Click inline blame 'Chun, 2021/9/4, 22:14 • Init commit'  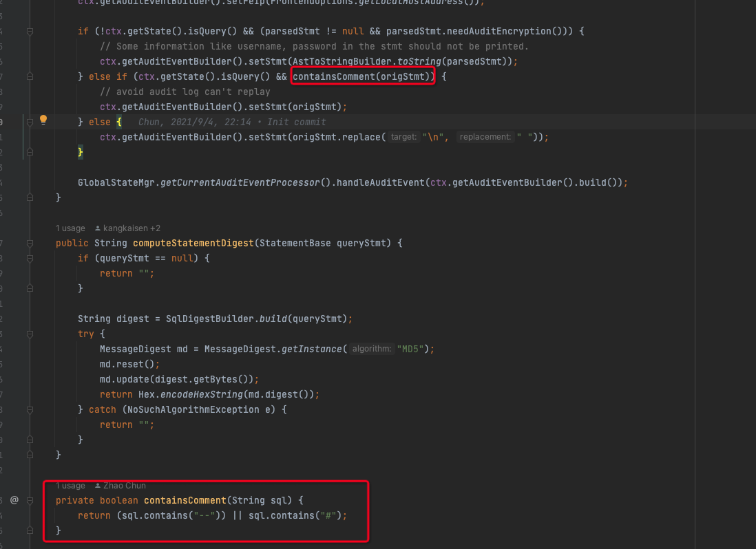(232, 122)
